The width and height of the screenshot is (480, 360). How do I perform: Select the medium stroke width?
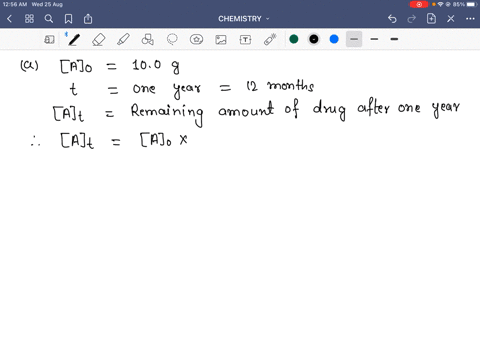click(374, 39)
